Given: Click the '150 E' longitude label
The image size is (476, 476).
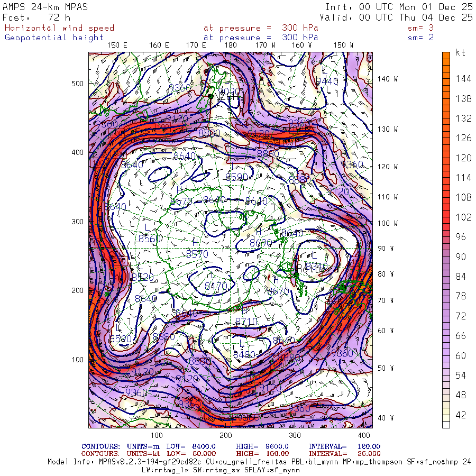Looking at the screenshot, I should 117,45.
